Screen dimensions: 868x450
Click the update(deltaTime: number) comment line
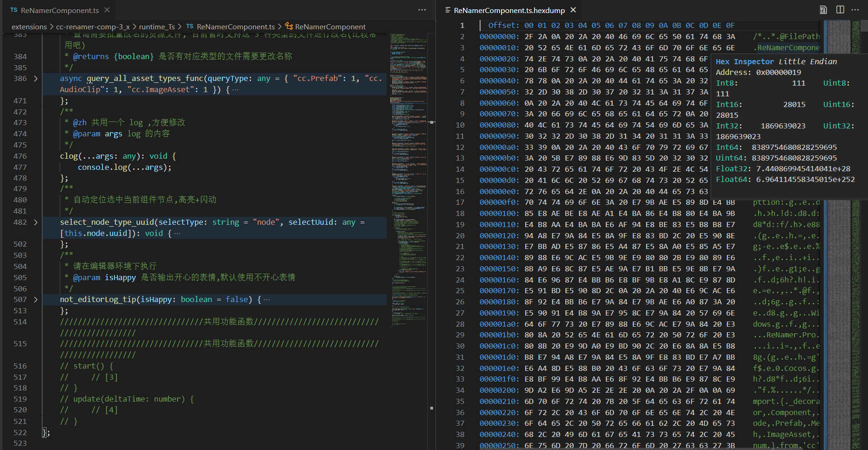tap(127, 399)
